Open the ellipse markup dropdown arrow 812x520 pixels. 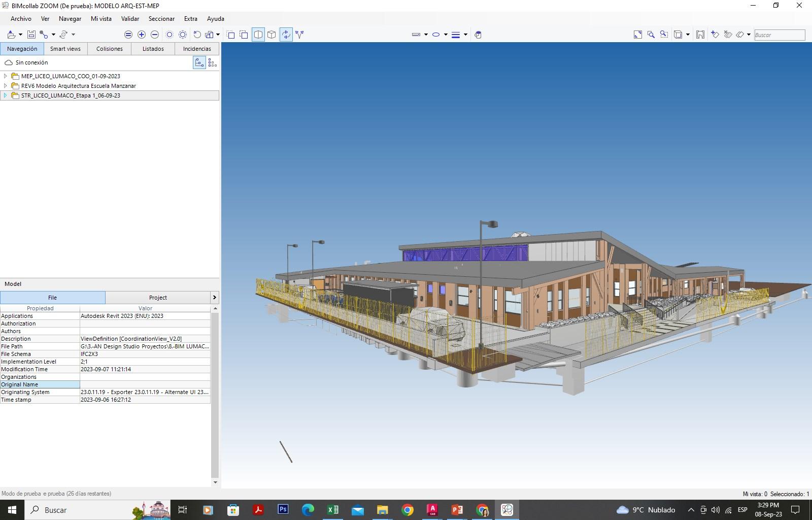(x=446, y=35)
